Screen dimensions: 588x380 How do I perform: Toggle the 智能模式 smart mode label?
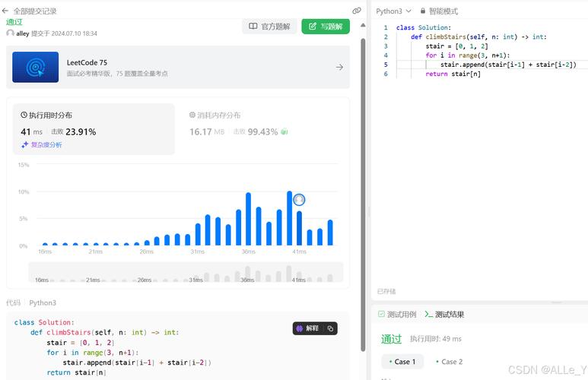point(443,11)
